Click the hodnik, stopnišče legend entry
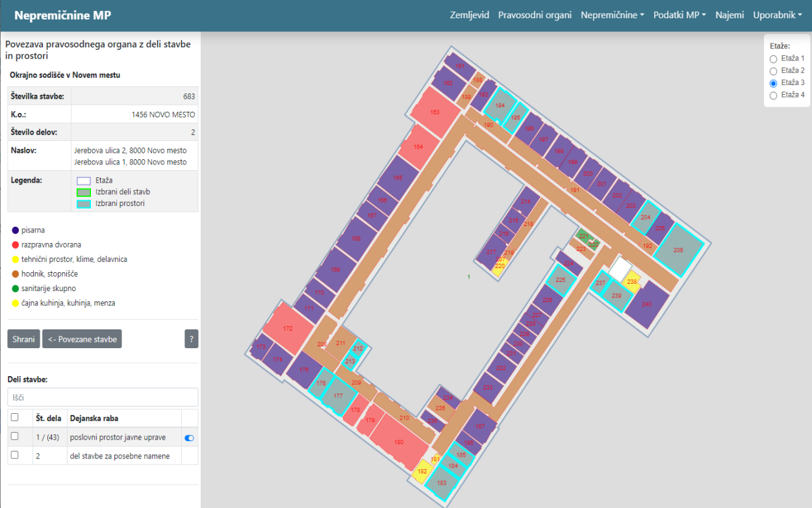Screen dimensions: 812x508 pos(49,274)
